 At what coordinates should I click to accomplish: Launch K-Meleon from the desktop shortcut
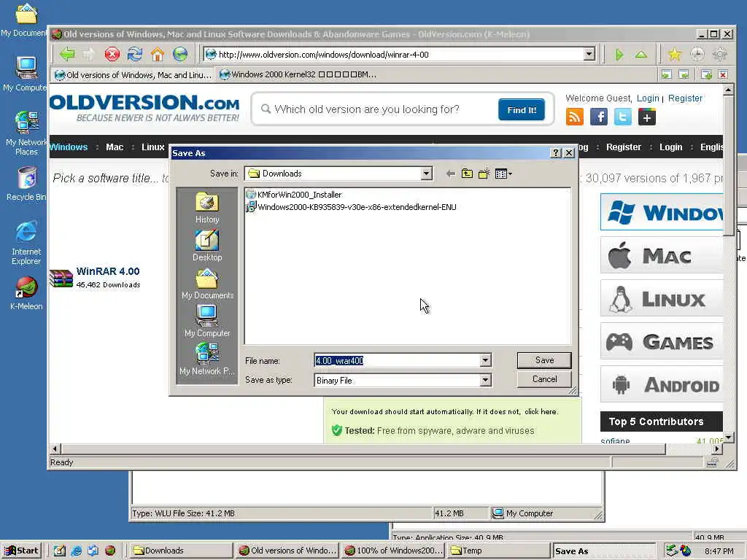click(x=26, y=293)
